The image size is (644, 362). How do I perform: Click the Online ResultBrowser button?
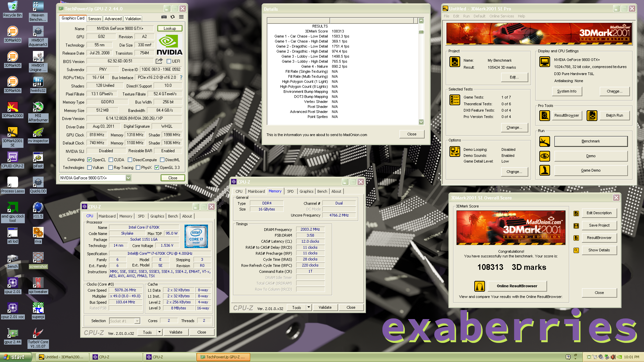517,286
